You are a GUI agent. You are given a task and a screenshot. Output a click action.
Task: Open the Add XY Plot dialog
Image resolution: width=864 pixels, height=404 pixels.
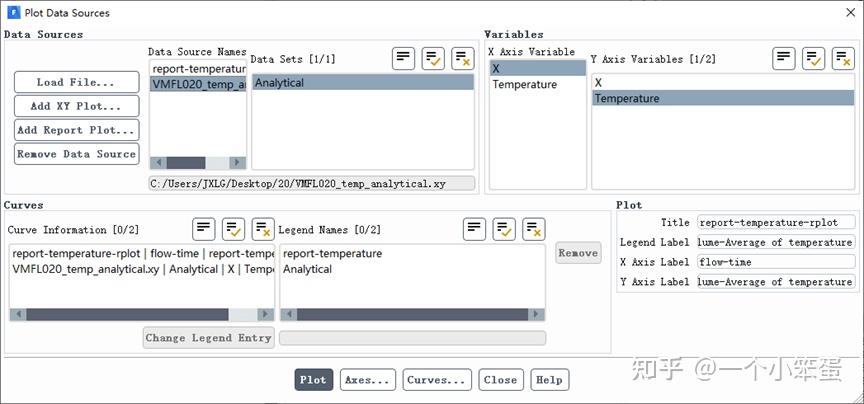coord(76,106)
